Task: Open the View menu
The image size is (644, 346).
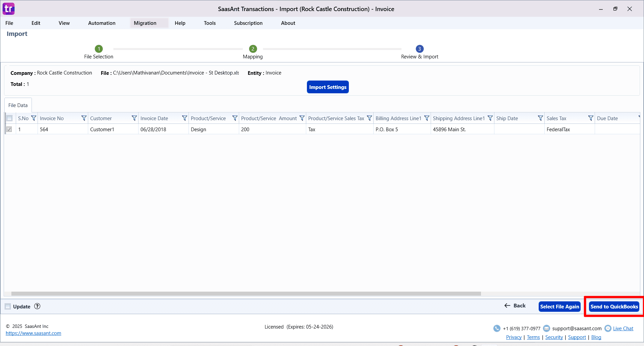Action: 64,23
